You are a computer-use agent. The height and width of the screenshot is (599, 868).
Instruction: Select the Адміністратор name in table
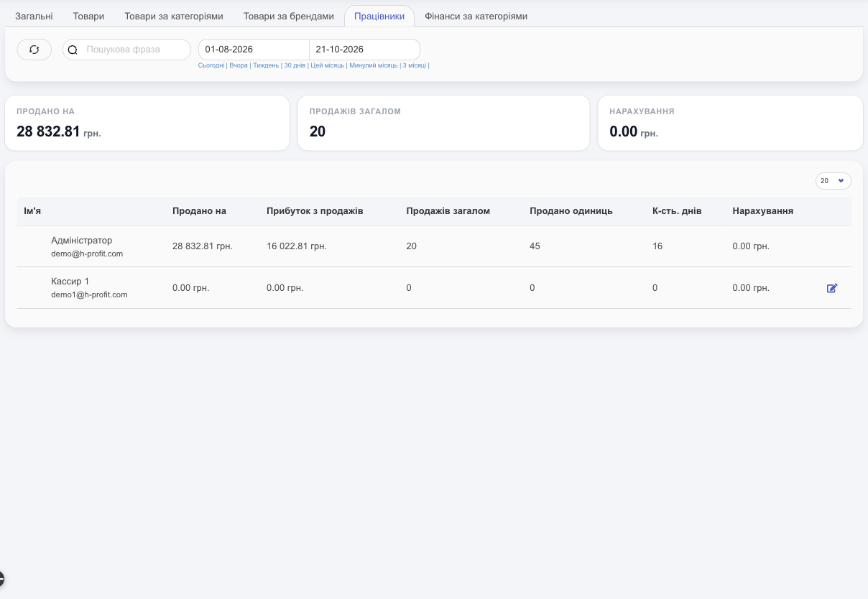(82, 241)
